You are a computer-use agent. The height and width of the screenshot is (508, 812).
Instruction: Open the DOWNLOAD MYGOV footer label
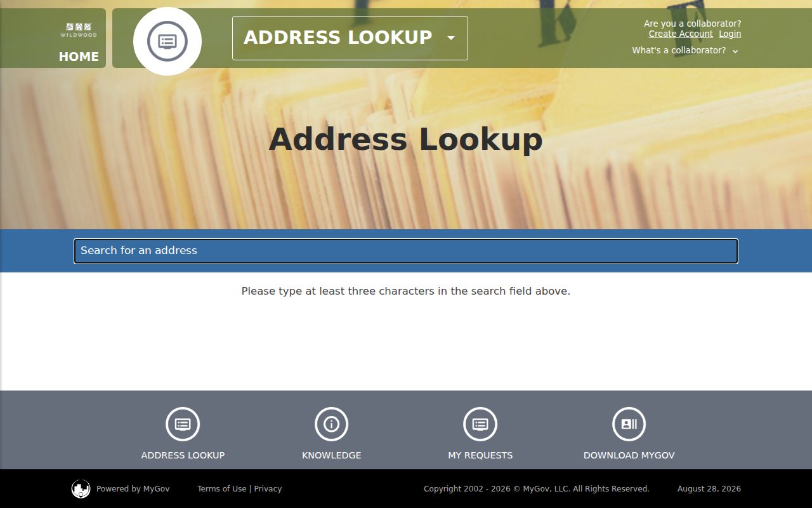click(629, 455)
